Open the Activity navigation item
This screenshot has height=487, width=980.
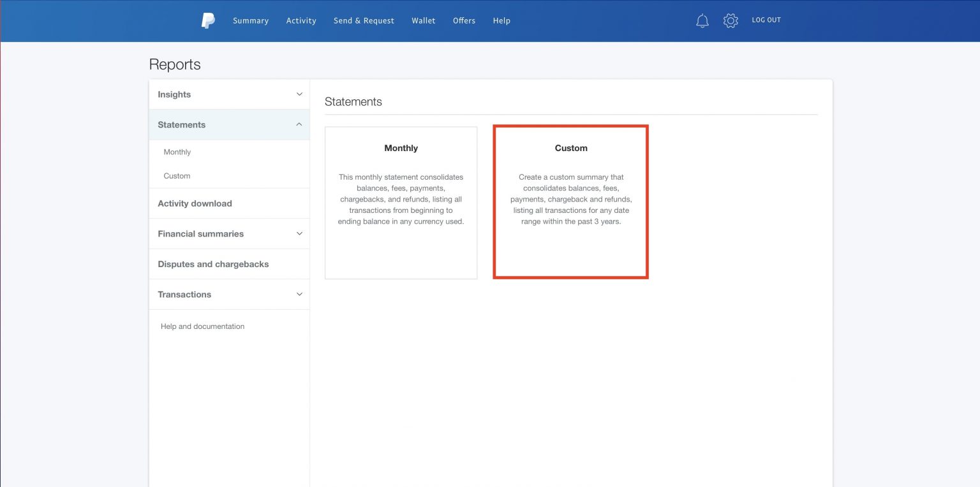(x=301, y=20)
